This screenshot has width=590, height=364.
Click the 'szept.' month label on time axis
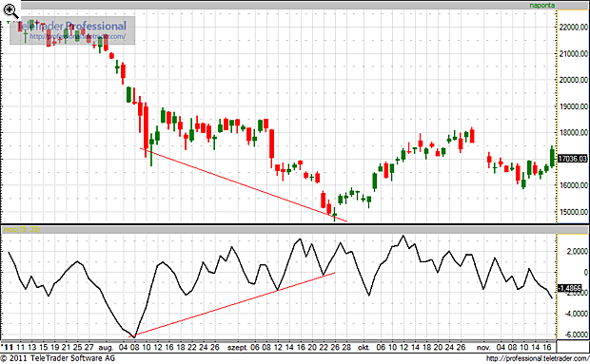pyautogui.click(x=237, y=348)
